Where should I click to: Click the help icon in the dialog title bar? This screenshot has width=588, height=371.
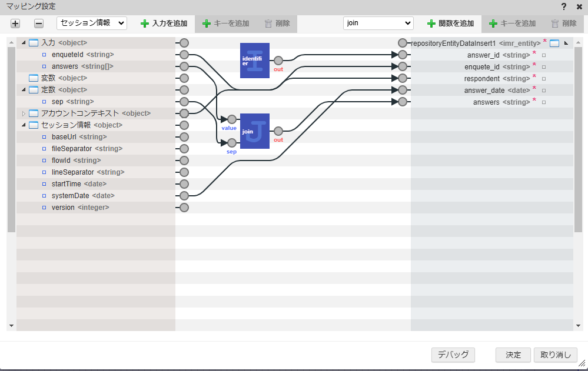point(563,7)
